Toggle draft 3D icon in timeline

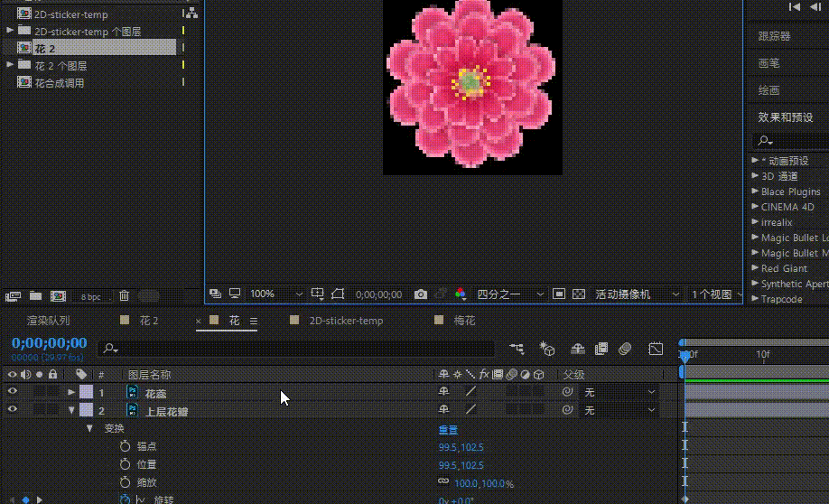coord(547,349)
